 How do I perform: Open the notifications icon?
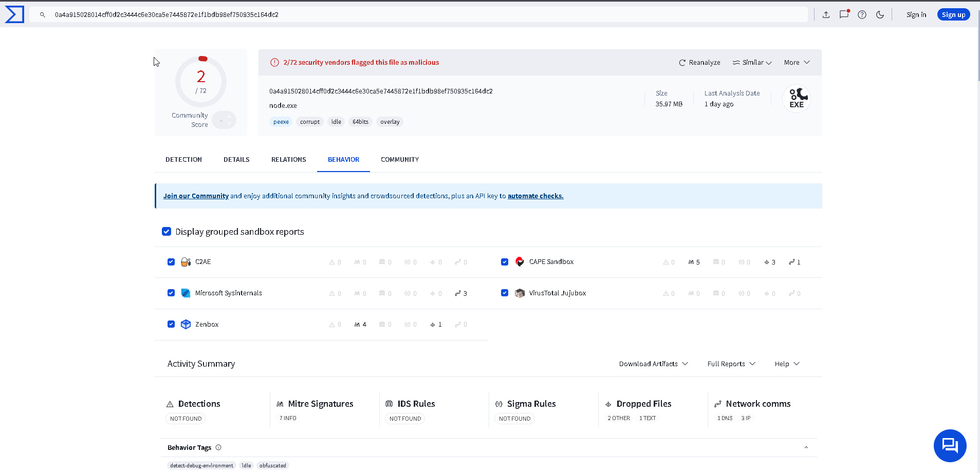[844, 14]
